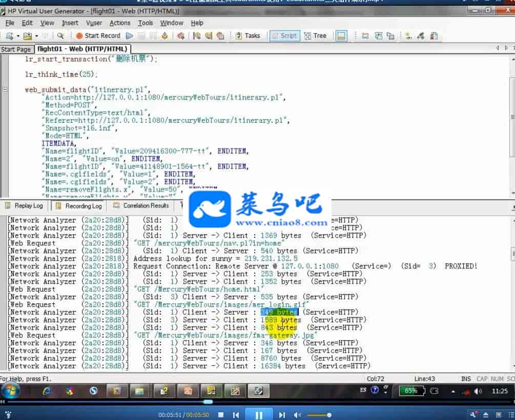Expand the open script dropdown arrow
Screen dimensions: 515x420
pyautogui.click(x=36, y=36)
